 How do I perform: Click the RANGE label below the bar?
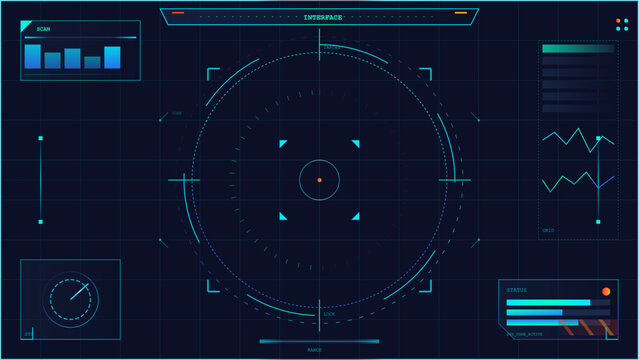(314, 350)
